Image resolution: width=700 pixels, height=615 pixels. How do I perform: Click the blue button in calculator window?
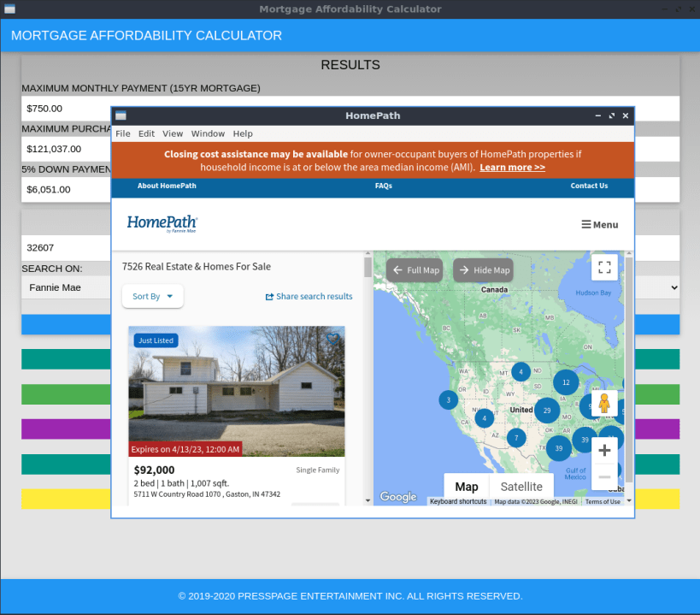[66, 325]
